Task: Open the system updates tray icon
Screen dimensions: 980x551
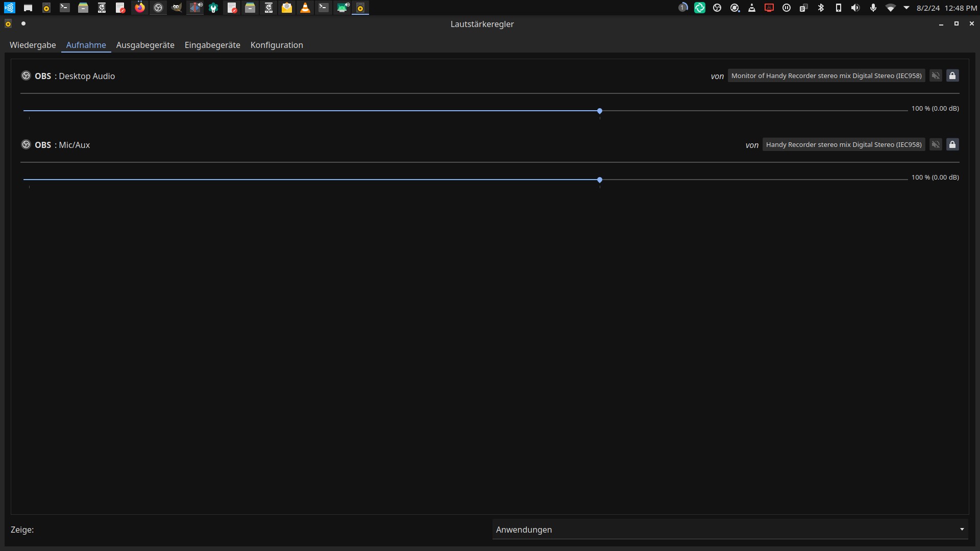Action: (734, 8)
